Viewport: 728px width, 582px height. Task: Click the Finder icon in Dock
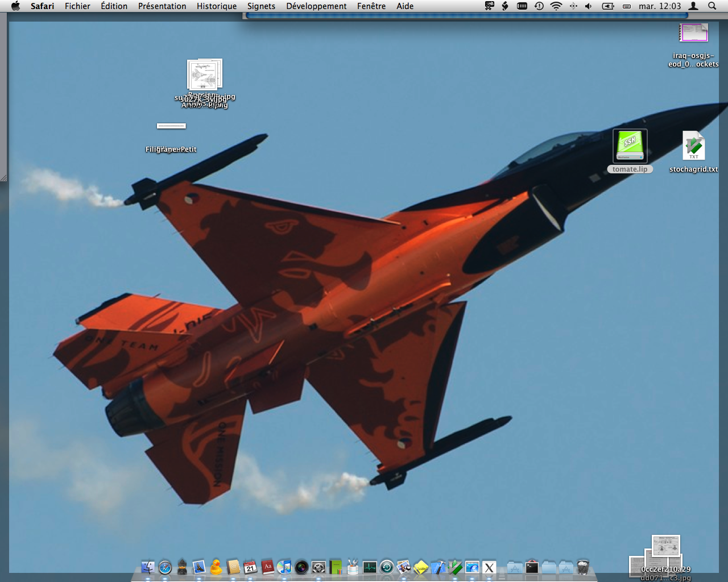tap(148, 567)
